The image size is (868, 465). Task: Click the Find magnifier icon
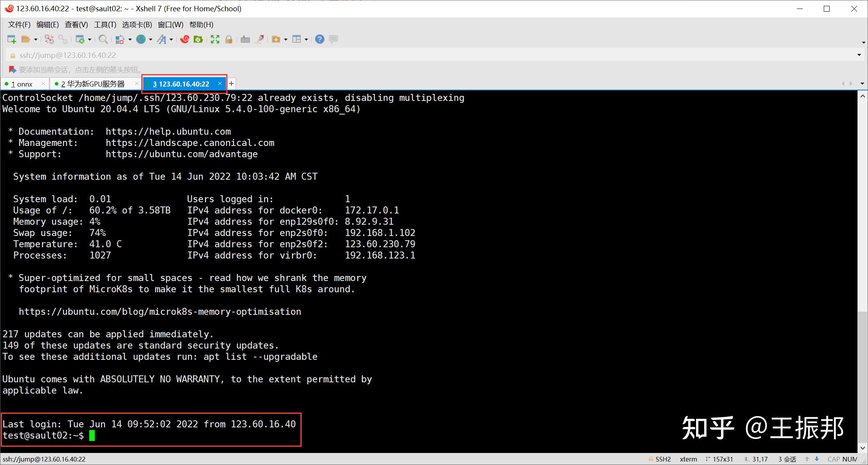tap(103, 39)
